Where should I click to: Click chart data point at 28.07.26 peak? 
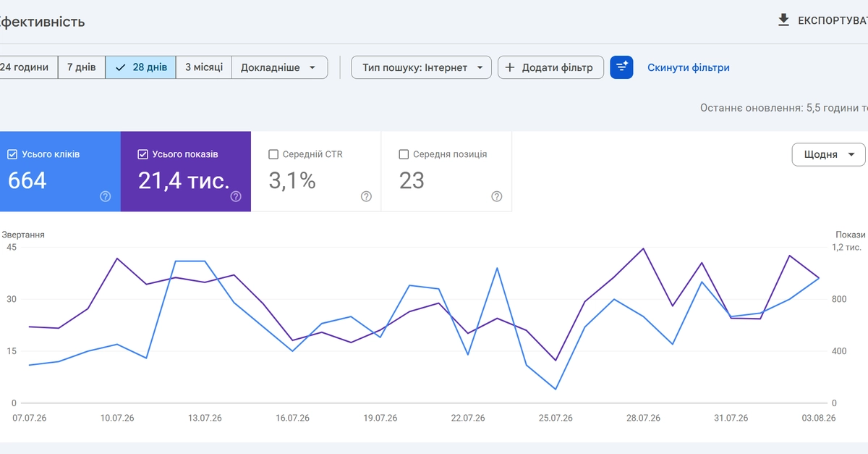[643, 248]
